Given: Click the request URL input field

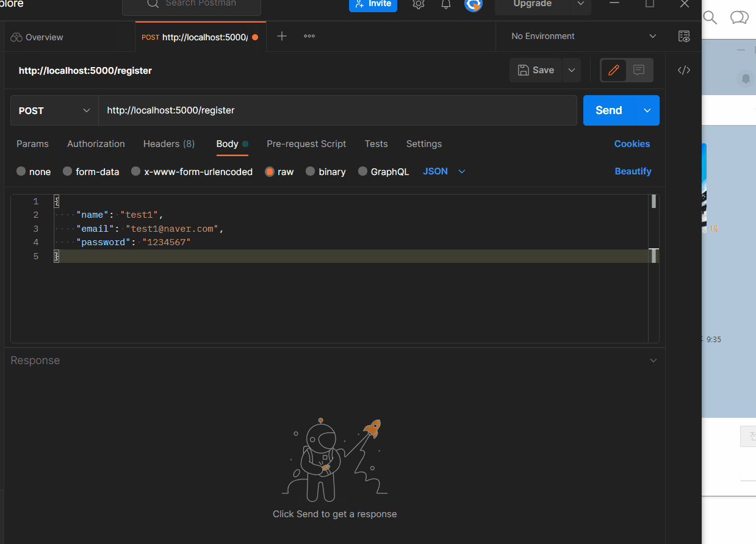Looking at the screenshot, I should click(337, 110).
